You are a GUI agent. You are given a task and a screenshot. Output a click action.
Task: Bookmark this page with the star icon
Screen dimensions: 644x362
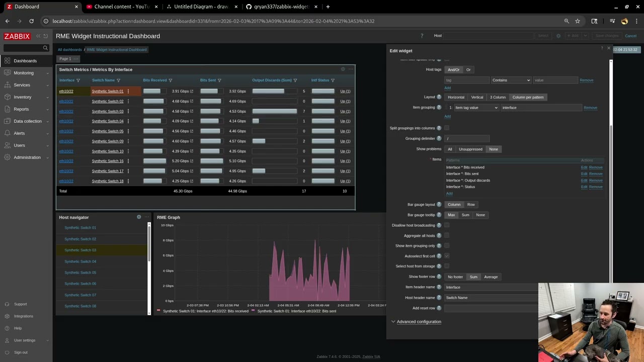578,21
